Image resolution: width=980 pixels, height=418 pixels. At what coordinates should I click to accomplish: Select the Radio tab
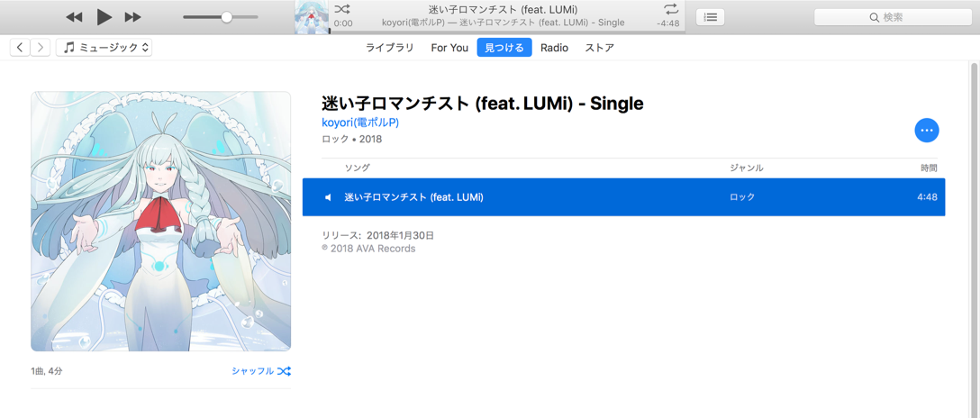click(554, 48)
